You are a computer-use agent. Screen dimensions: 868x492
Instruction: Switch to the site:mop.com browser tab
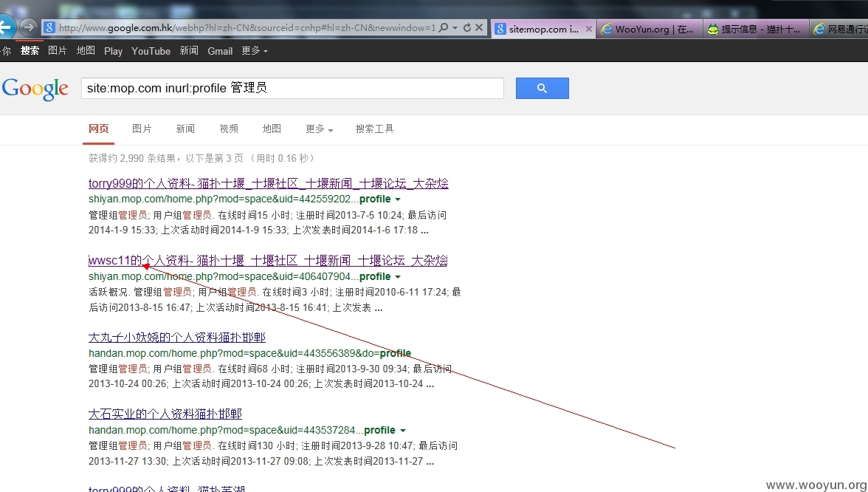coord(542,29)
